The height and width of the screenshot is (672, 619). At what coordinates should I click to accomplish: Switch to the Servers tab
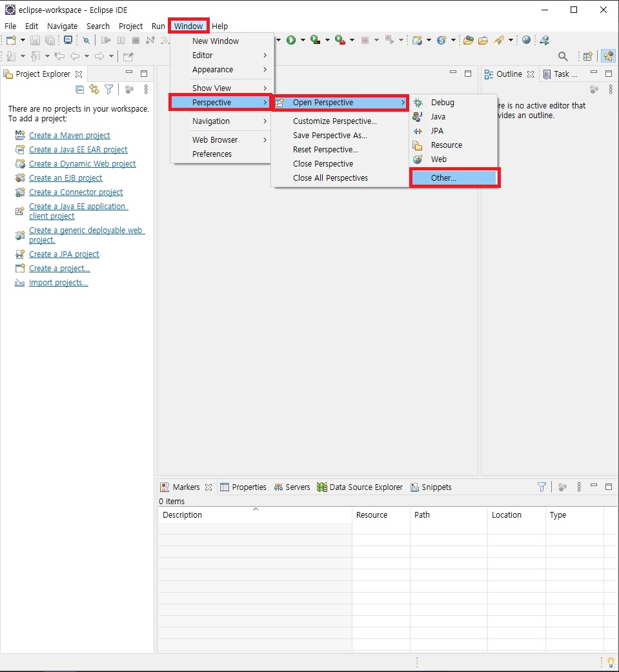pos(292,487)
